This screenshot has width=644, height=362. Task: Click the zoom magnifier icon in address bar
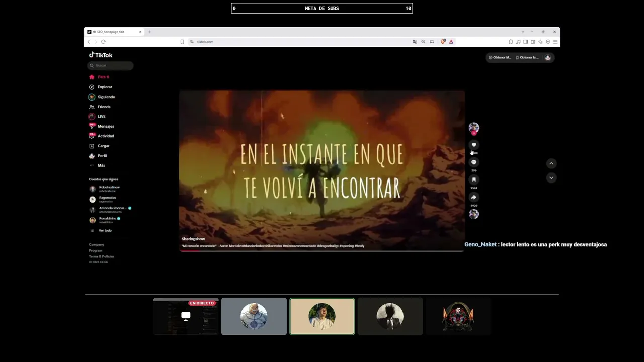click(x=423, y=42)
